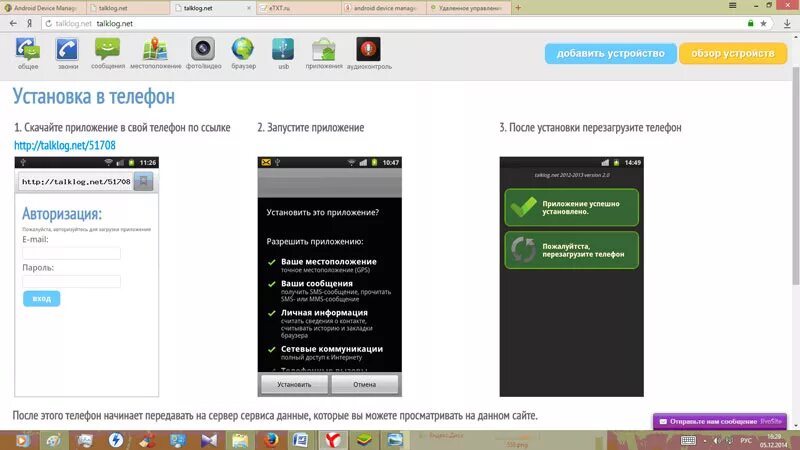Open the общее section icon
This screenshot has height=450, width=800.
click(x=28, y=53)
